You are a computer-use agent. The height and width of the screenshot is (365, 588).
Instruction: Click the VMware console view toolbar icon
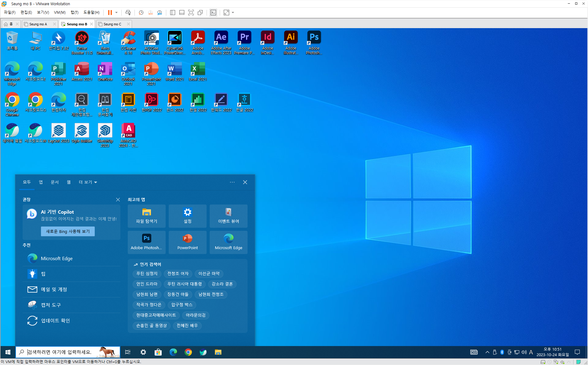[213, 13]
